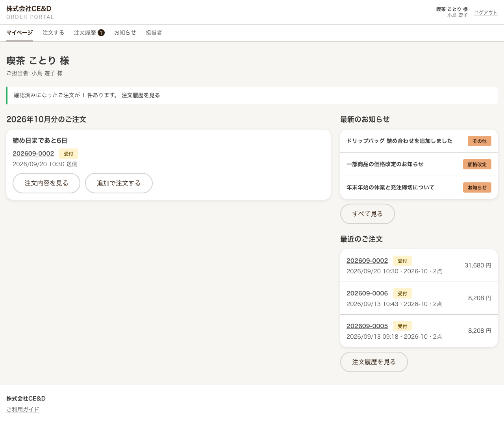
Task: Click the 追加で注文する button
Action: tap(119, 183)
